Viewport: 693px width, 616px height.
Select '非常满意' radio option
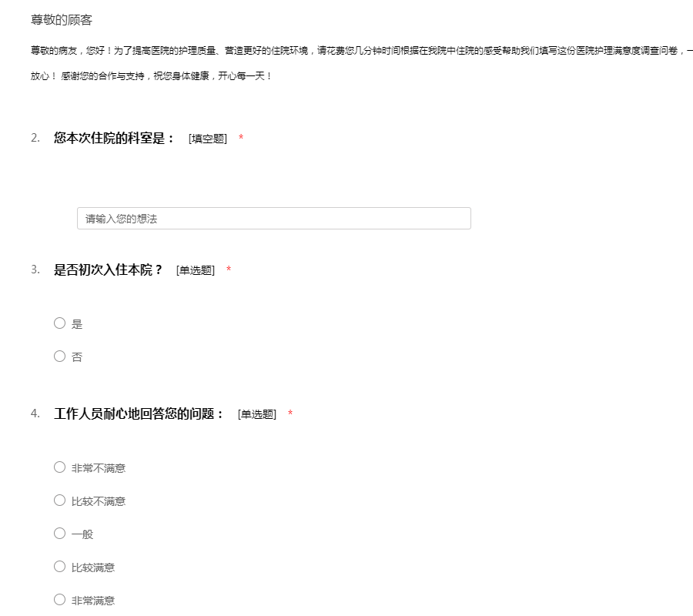pos(59,600)
